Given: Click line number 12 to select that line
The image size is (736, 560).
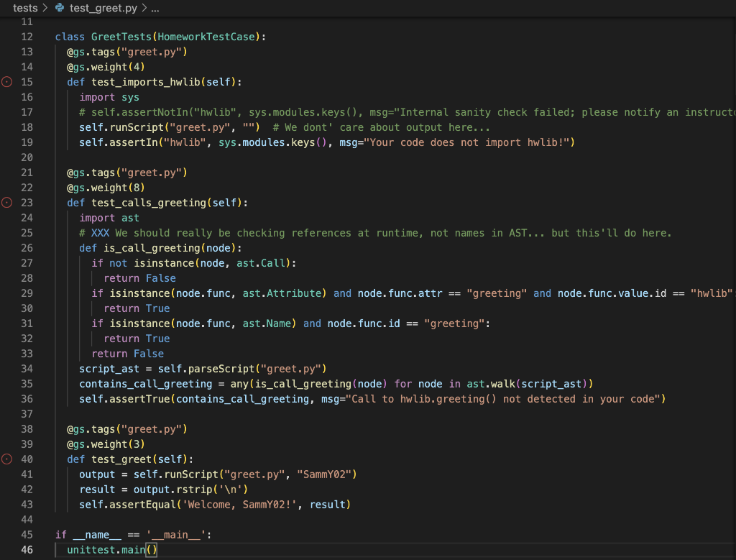Looking at the screenshot, I should pos(27,36).
